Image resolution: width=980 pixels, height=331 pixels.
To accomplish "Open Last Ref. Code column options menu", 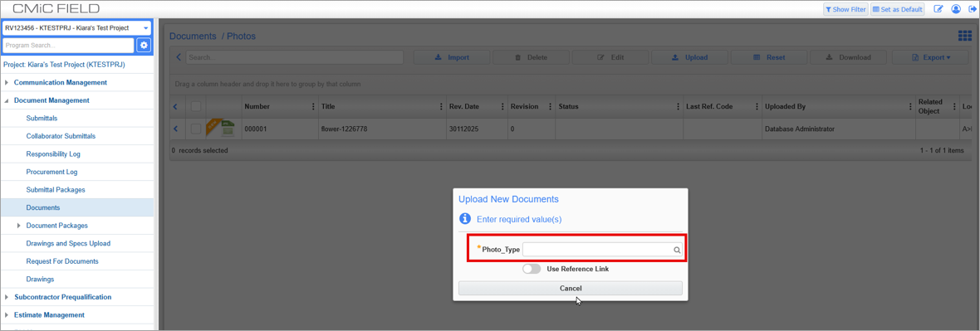I will (757, 107).
